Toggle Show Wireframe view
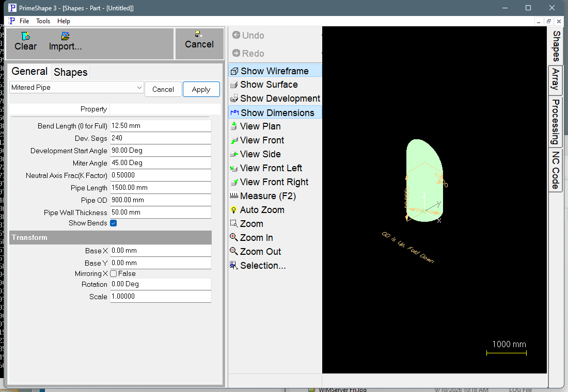Image resolution: width=568 pixels, height=392 pixels. point(275,71)
